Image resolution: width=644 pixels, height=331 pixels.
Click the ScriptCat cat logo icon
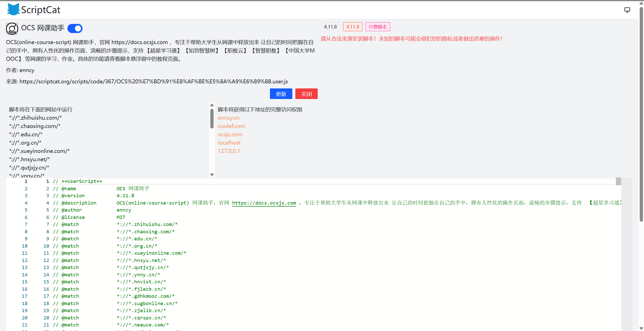click(13, 10)
